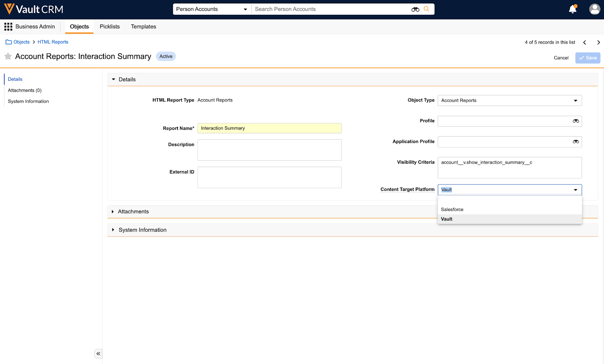The height and width of the screenshot is (364, 604).
Task: Switch to the Picklists tab
Action: point(109,27)
